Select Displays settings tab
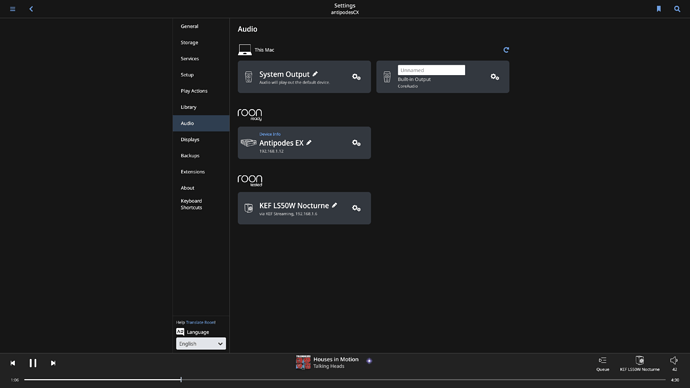Image resolution: width=690 pixels, height=388 pixels. [x=201, y=139]
